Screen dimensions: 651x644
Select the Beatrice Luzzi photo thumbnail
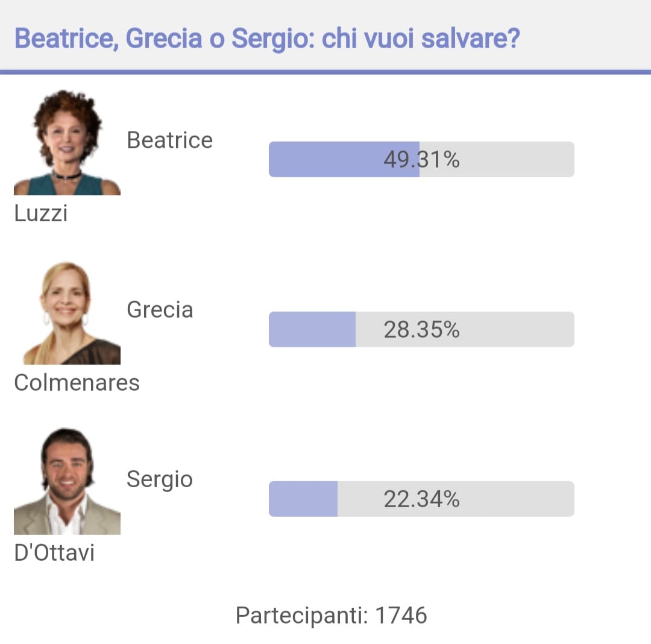[x=68, y=142]
